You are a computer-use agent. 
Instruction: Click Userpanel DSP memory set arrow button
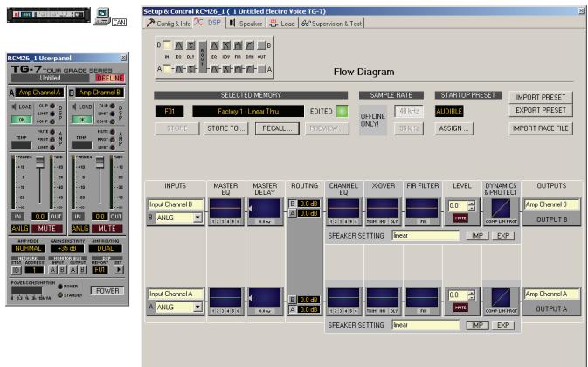pos(119,269)
